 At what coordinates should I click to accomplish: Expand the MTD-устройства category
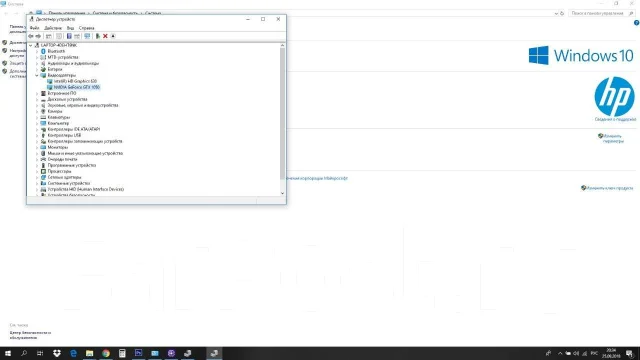tap(37, 58)
